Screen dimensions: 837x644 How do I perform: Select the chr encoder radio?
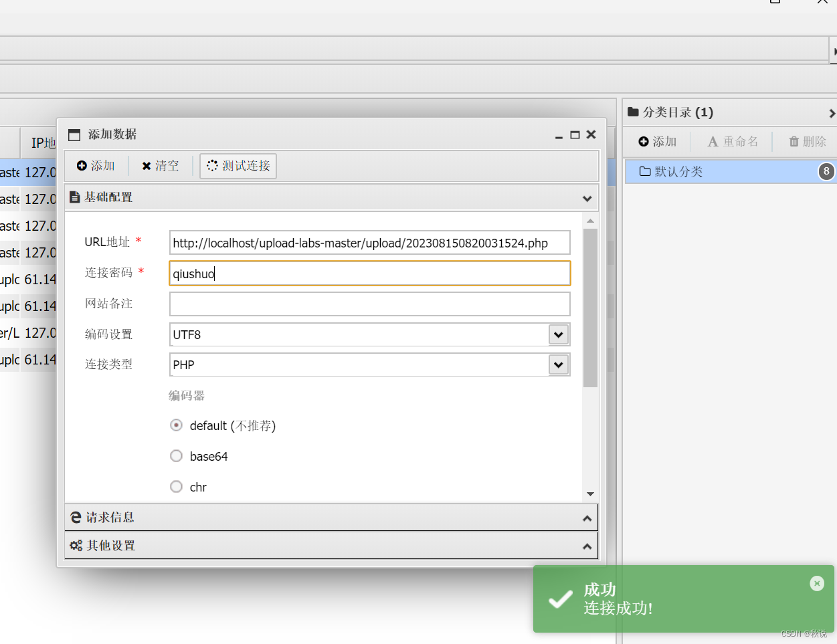pyautogui.click(x=176, y=487)
